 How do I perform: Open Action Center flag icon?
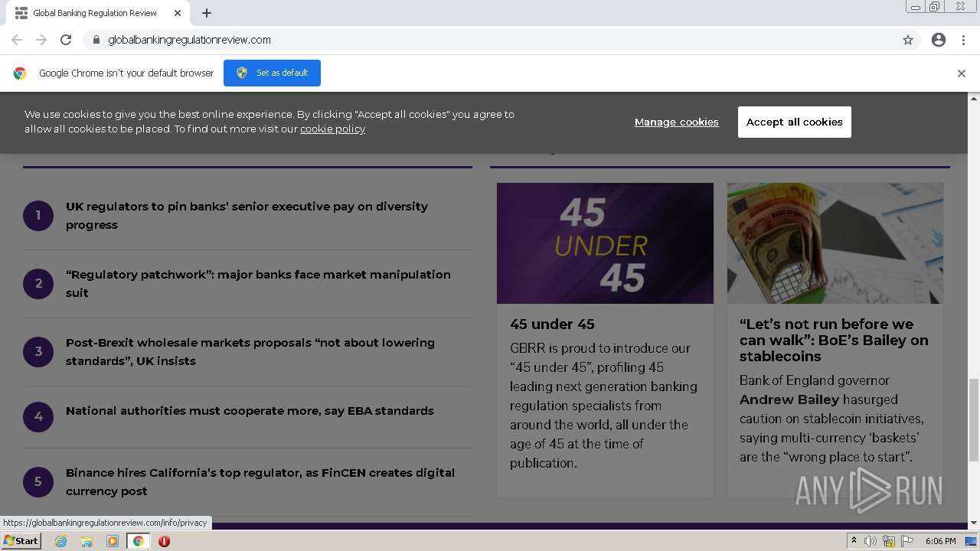[x=907, y=541]
